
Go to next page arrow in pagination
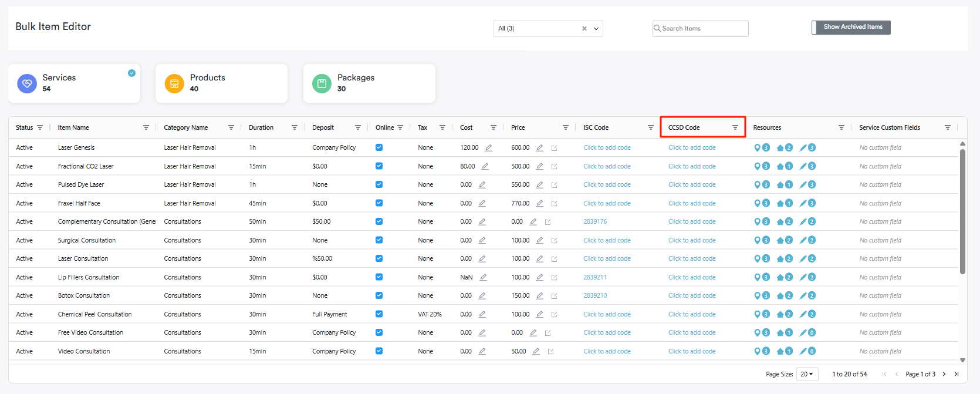pos(944,374)
